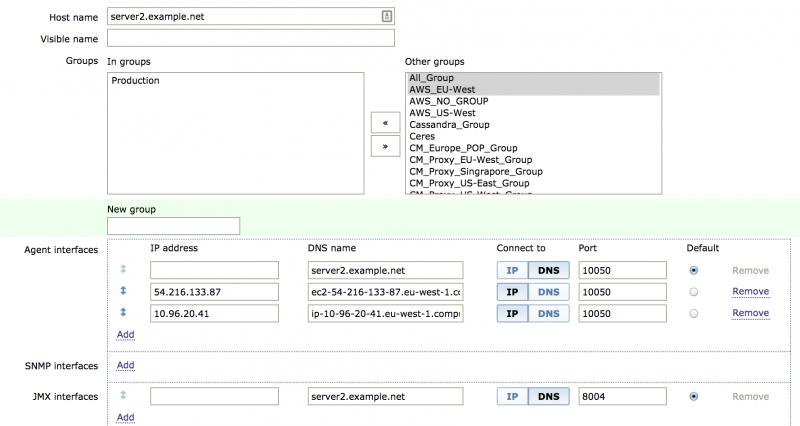Click the drag handle of the 10.96.20.41 interface row

tap(124, 313)
